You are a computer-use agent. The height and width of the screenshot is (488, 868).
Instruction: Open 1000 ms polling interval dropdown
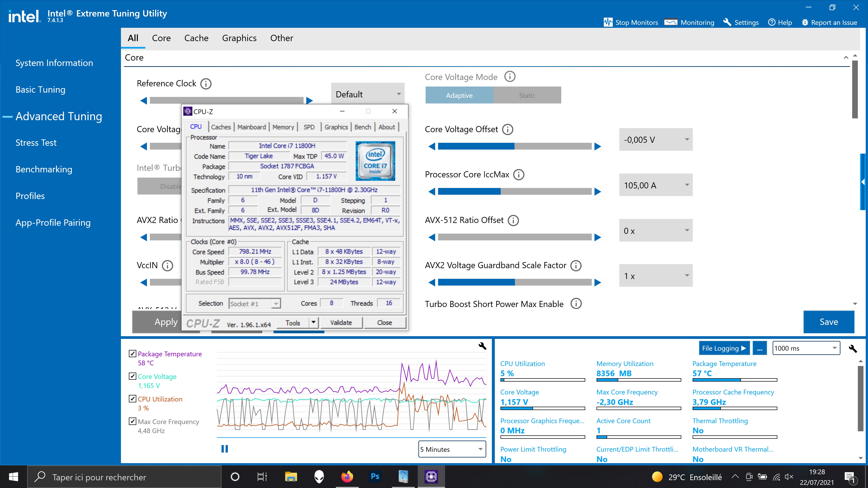[806, 348]
